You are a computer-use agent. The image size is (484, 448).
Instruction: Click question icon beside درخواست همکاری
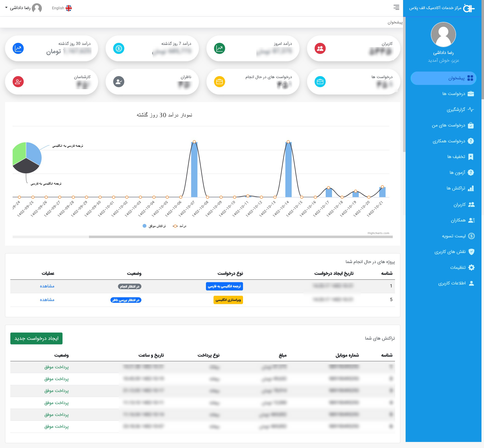tap(471, 141)
